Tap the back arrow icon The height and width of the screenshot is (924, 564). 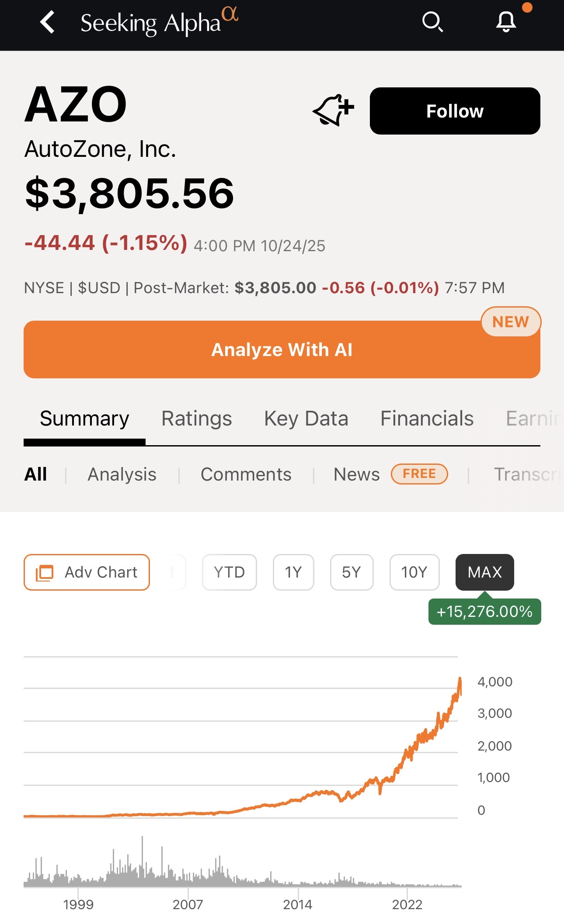coord(48,22)
